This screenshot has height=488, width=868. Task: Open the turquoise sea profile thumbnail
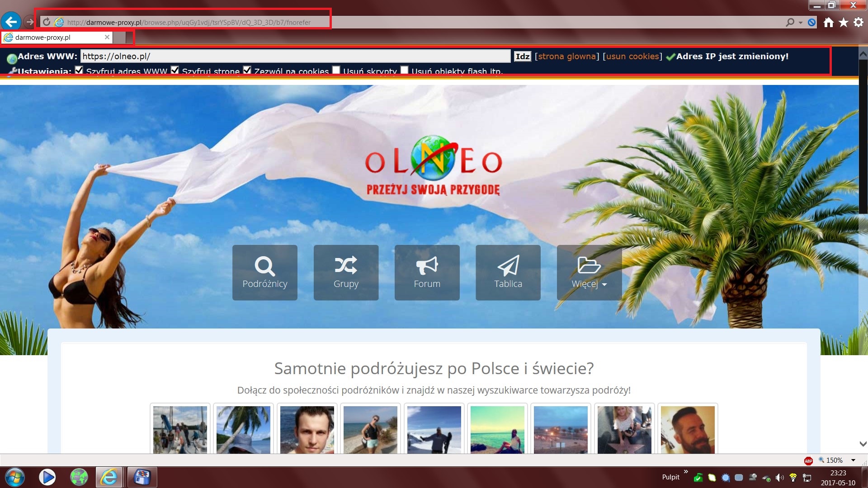click(x=497, y=429)
